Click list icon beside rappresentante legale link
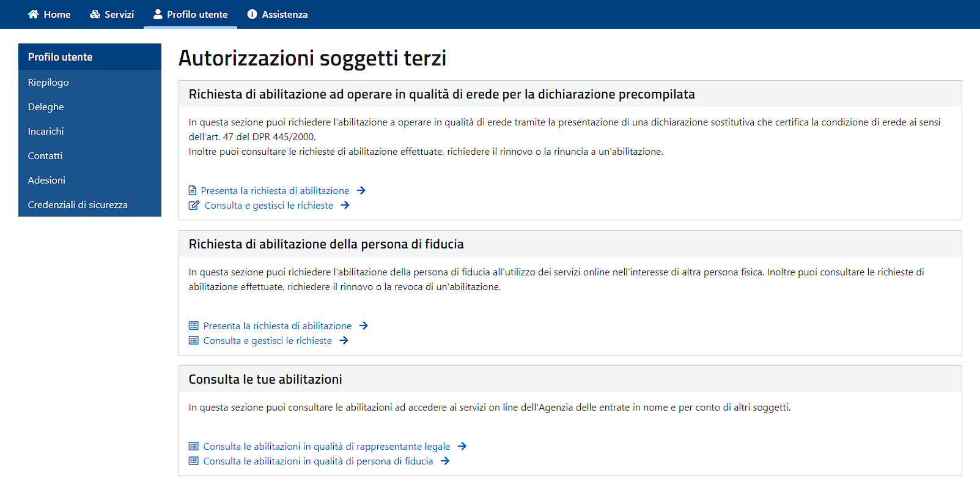The height and width of the screenshot is (492, 980). 194,446
